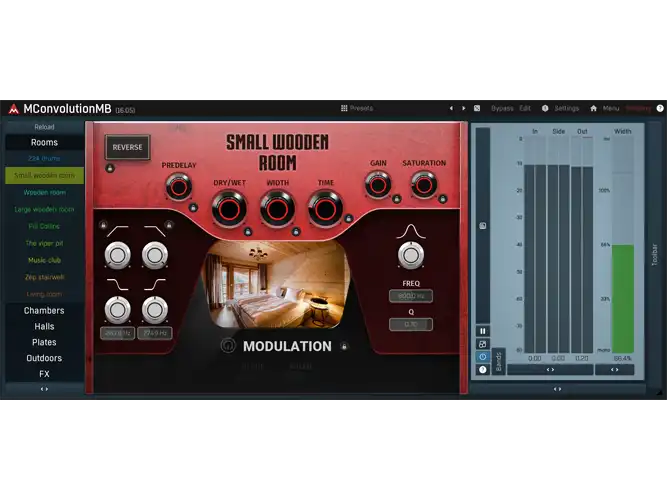Screen dimensions: 667x500
Task: Select the Zep stairwell preset
Action: (x=44, y=277)
